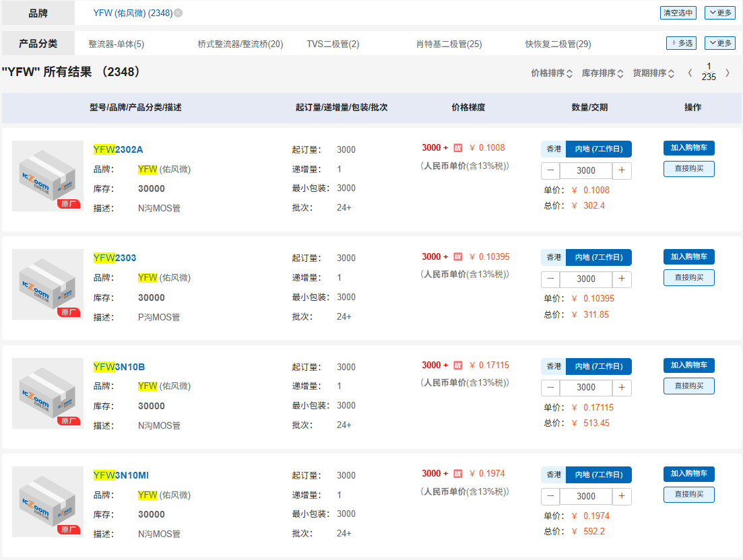Click YFW (佑风微) brand in YFW2303 row
This screenshot has height=560, width=743.
164,278
